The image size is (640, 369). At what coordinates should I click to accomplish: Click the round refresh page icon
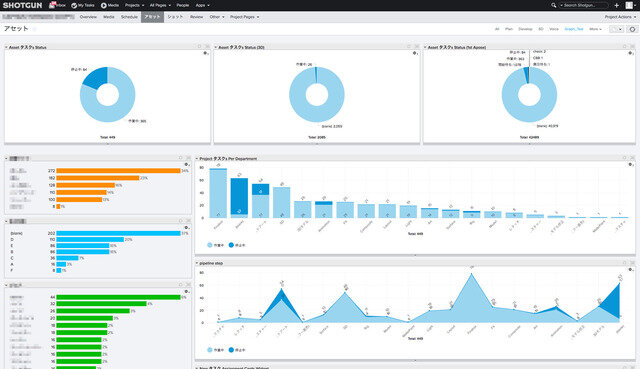632,29
